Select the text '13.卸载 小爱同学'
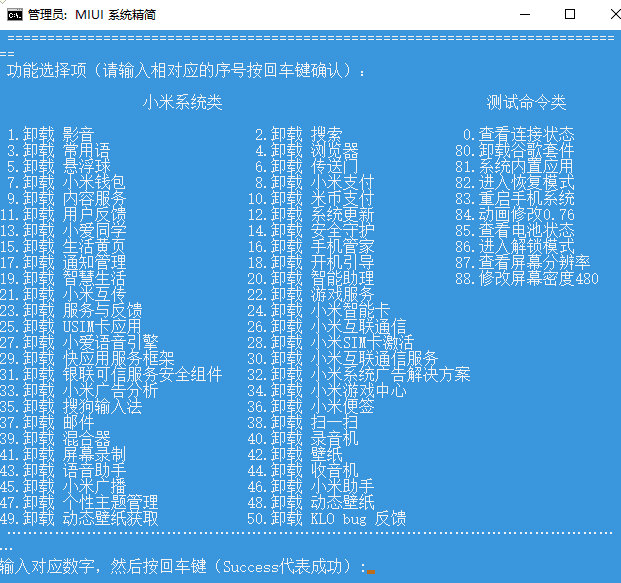The height and width of the screenshot is (583, 621). pyautogui.click(x=63, y=231)
